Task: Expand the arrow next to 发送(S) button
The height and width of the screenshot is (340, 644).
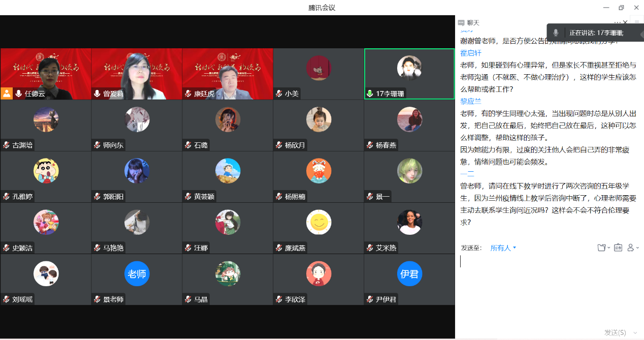Action: 635,333
